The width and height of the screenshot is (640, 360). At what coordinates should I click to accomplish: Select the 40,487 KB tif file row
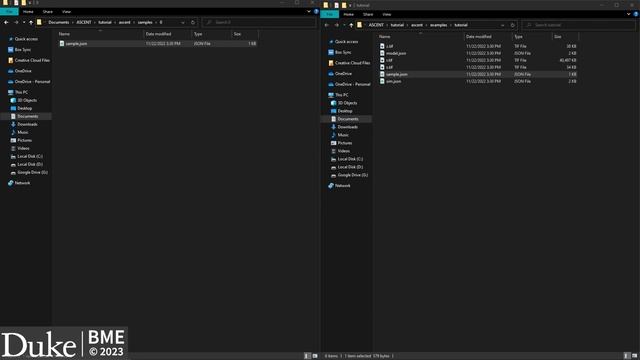pos(478,60)
